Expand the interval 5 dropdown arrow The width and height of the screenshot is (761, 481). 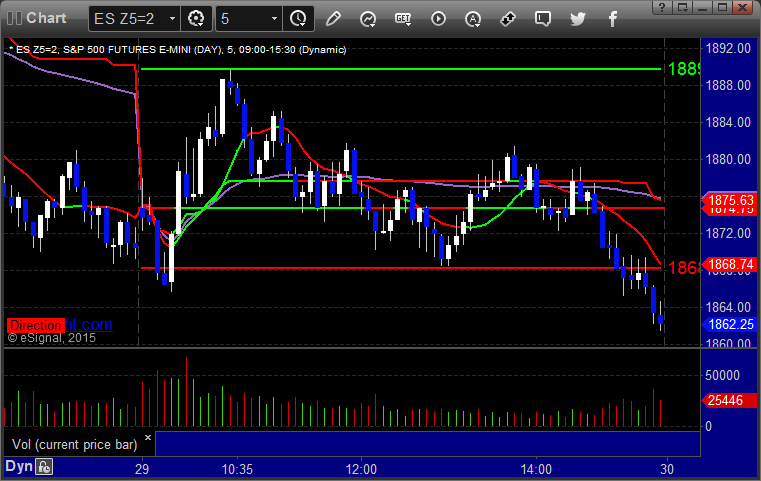point(274,19)
